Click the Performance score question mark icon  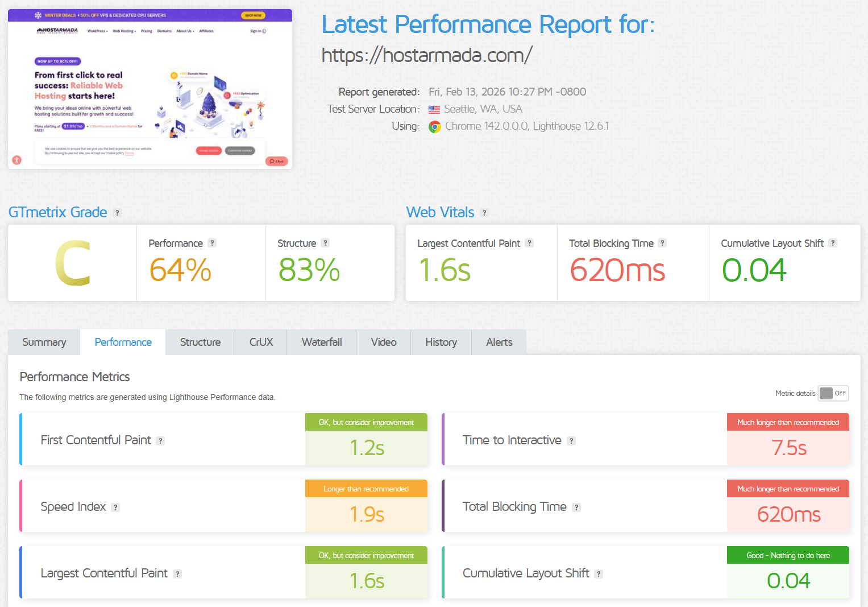(x=213, y=243)
